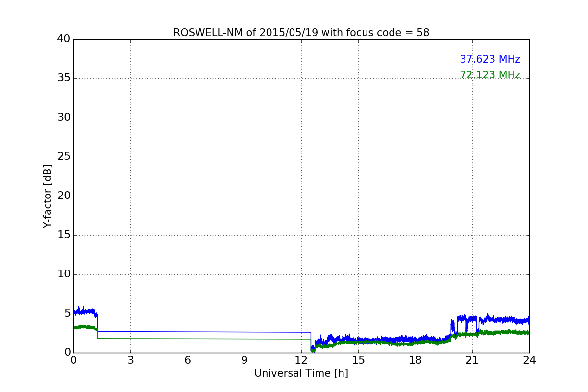Click the y-axis tick label 40
Screen dimensions: 588x392
(64, 39)
